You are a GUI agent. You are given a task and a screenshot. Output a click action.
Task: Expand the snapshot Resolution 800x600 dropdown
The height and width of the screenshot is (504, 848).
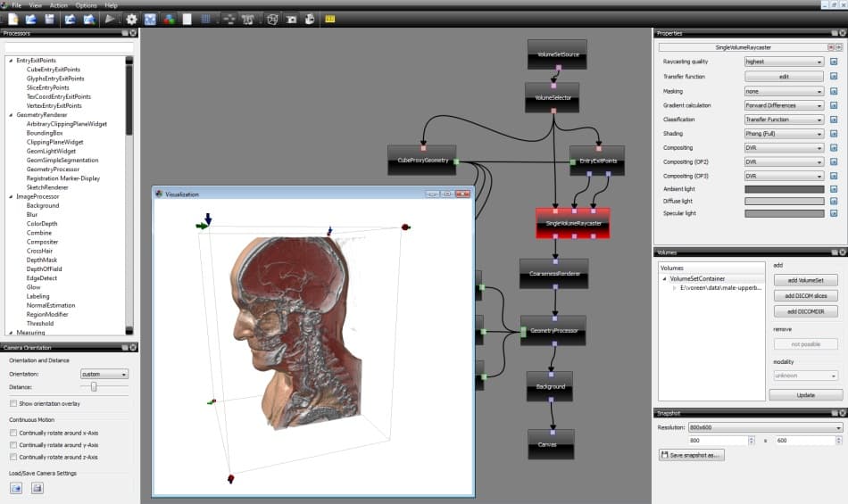[765, 428]
